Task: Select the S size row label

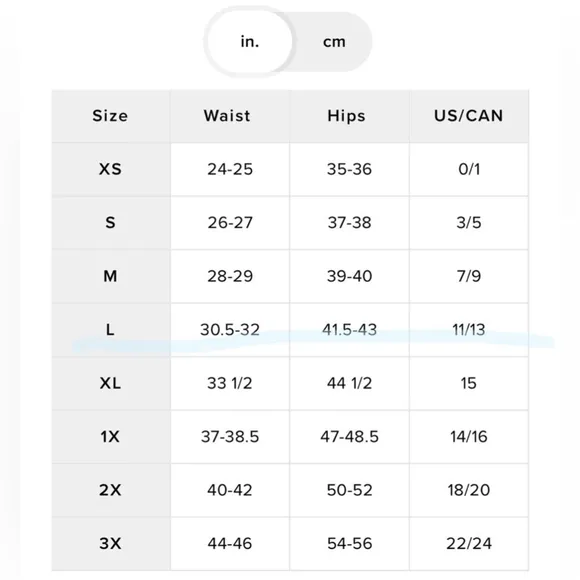Action: point(111,223)
